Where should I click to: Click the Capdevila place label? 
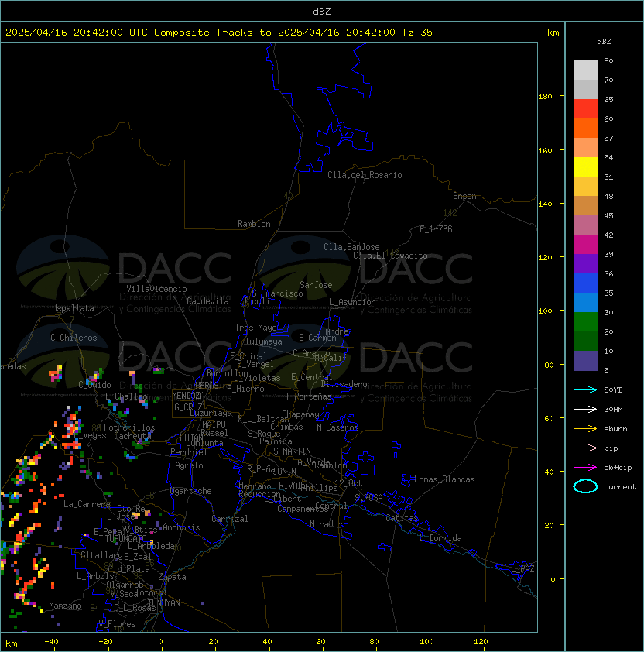point(207,301)
